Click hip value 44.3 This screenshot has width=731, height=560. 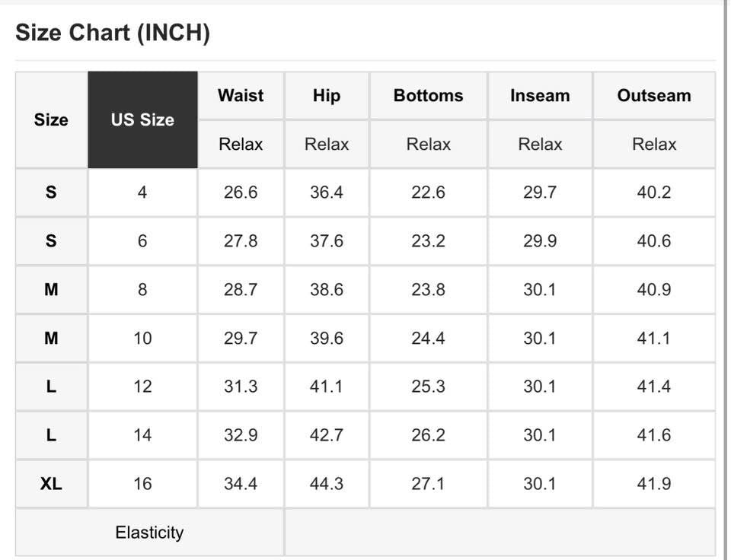(x=326, y=483)
